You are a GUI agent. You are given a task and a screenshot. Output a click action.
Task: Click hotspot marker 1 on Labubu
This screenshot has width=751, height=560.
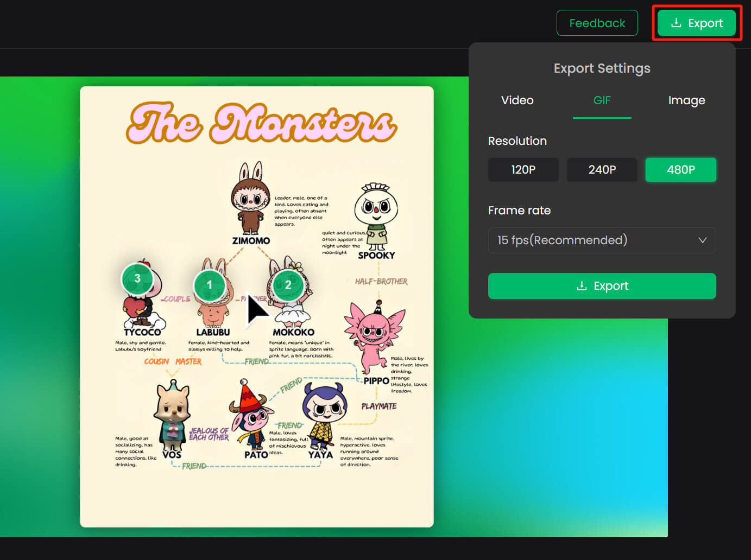210,285
